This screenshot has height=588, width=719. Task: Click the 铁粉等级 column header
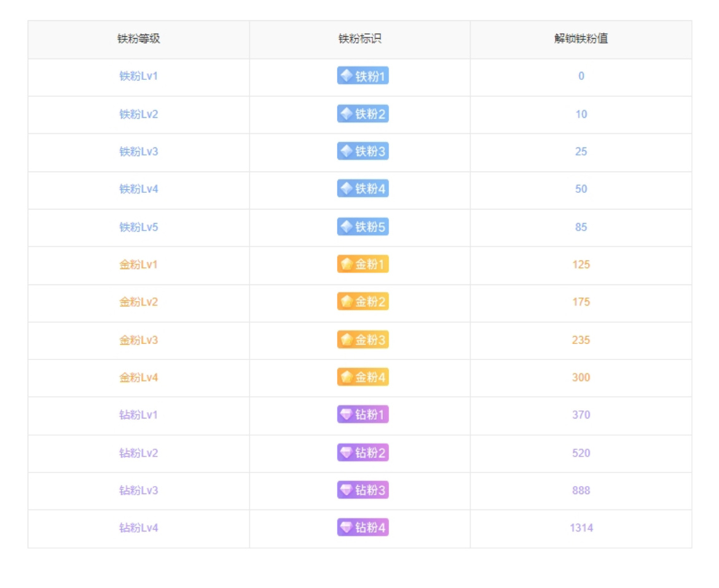[138, 39]
